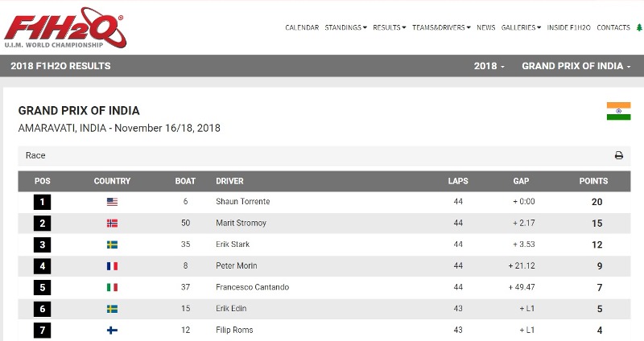Viewport: 644px width, 341px height.
Task: Open the 2018 year selector
Action: (x=489, y=66)
